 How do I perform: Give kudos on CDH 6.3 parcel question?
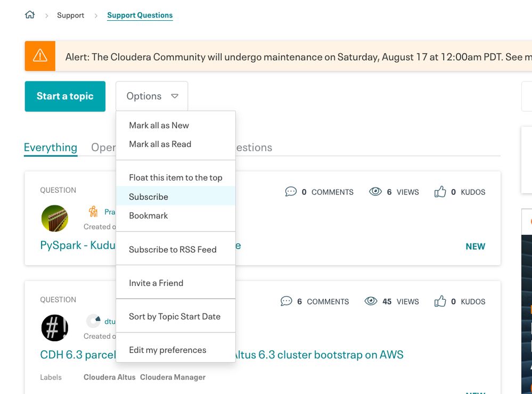(440, 301)
